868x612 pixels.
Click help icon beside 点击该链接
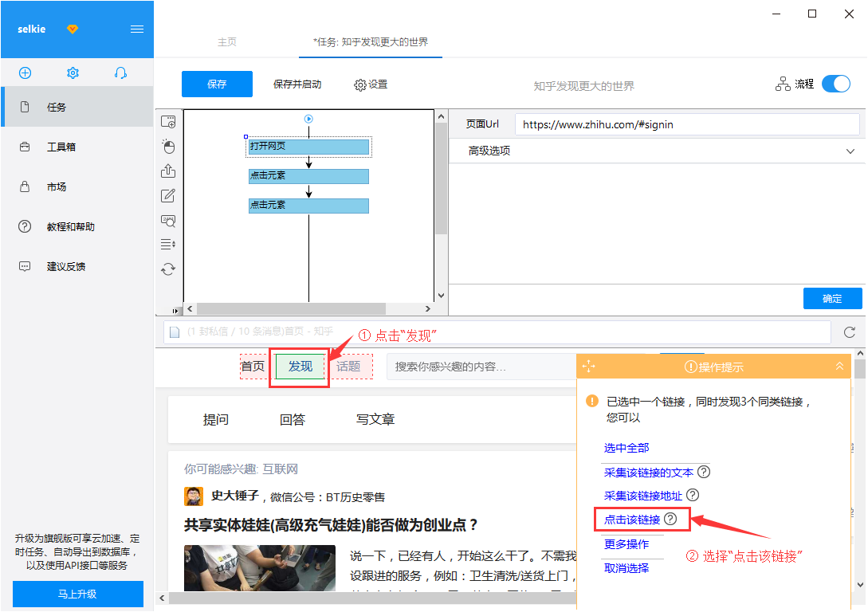pyautogui.click(x=670, y=519)
